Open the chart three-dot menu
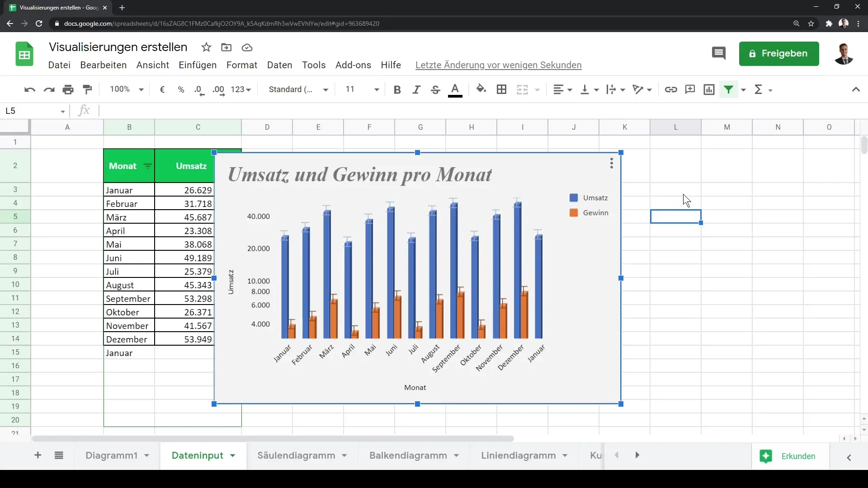The image size is (868, 488). pyautogui.click(x=611, y=163)
